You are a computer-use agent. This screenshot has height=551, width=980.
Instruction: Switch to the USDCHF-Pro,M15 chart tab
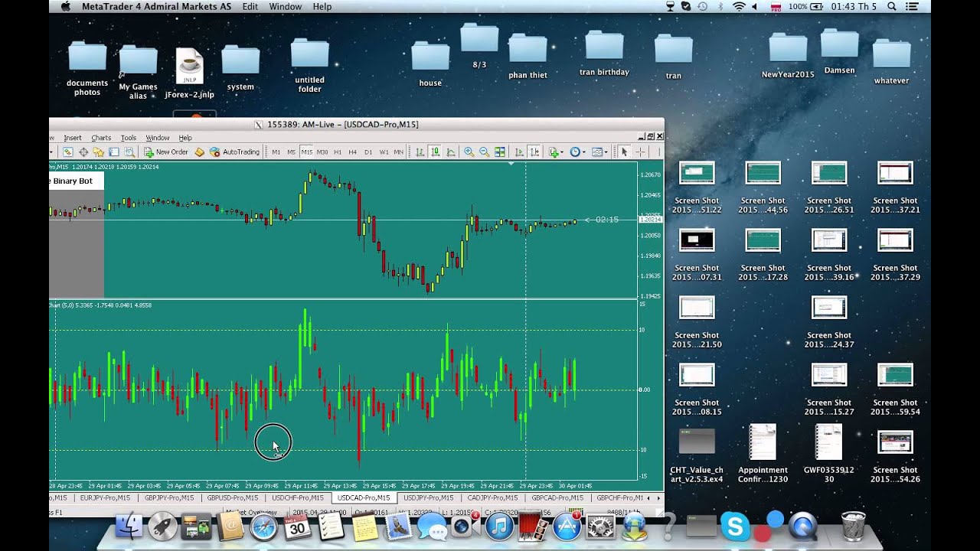pos(297,497)
